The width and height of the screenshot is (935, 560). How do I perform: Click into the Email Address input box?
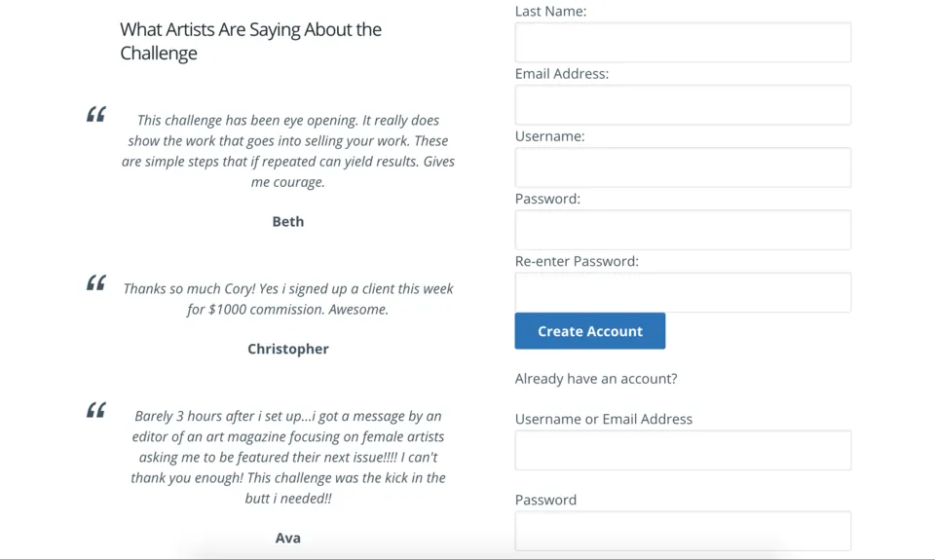(683, 105)
